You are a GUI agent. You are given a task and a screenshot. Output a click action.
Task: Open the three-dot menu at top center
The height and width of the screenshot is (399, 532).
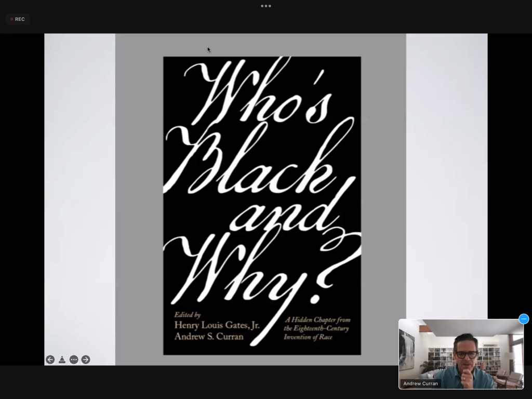pos(266,6)
